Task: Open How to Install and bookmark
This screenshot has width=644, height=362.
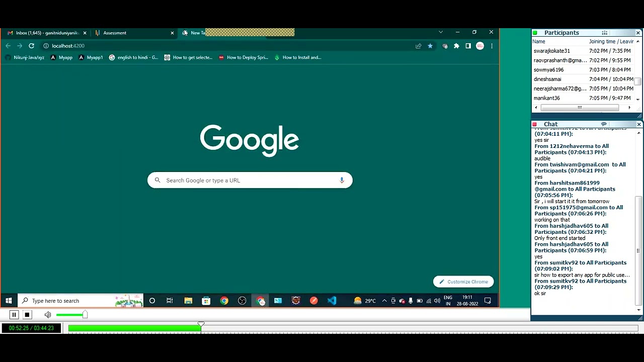Action: click(x=297, y=57)
